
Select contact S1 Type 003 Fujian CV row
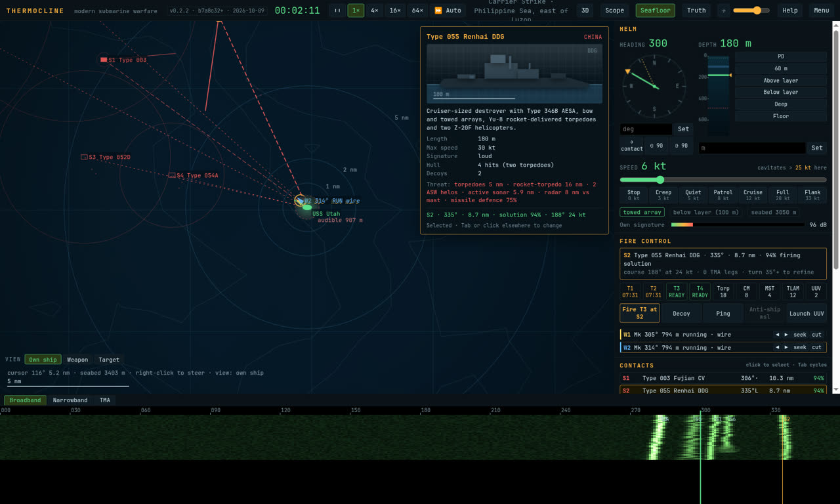point(723,378)
